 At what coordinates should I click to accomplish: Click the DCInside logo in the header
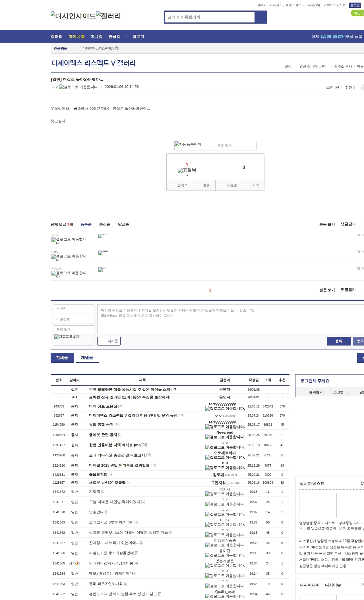pos(73,16)
